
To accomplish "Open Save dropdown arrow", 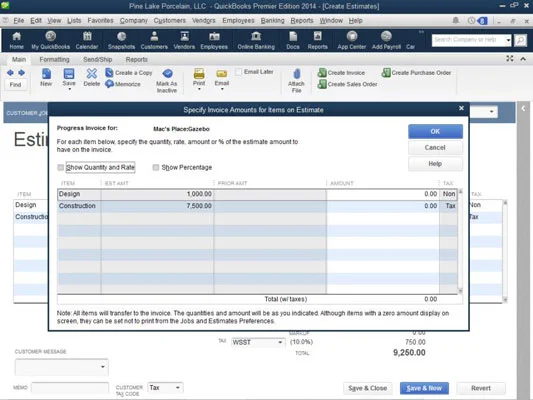I will [x=69, y=89].
